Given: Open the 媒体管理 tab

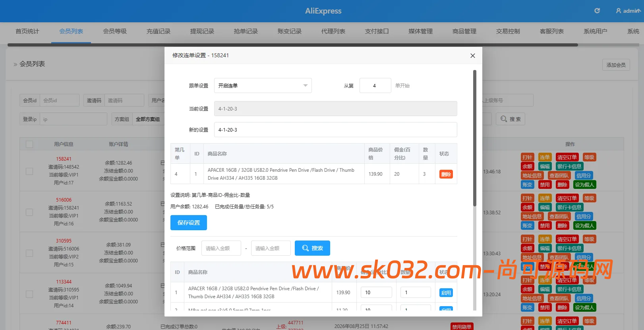Looking at the screenshot, I should pos(421,31).
